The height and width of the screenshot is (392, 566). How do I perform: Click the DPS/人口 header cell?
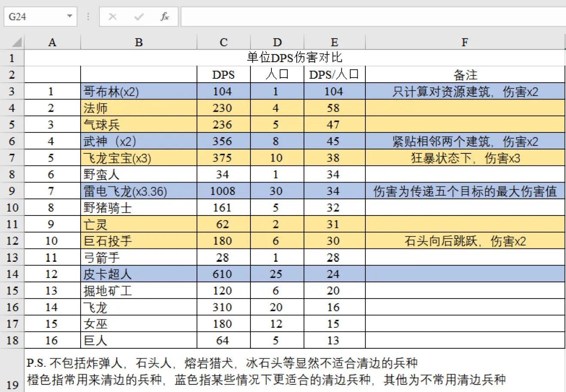point(334,75)
